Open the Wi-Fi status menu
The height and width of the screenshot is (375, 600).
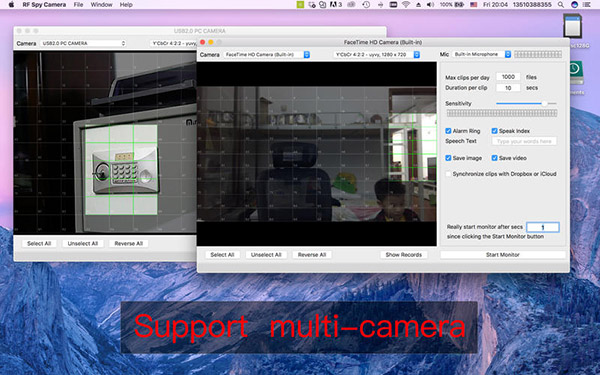(x=406, y=5)
